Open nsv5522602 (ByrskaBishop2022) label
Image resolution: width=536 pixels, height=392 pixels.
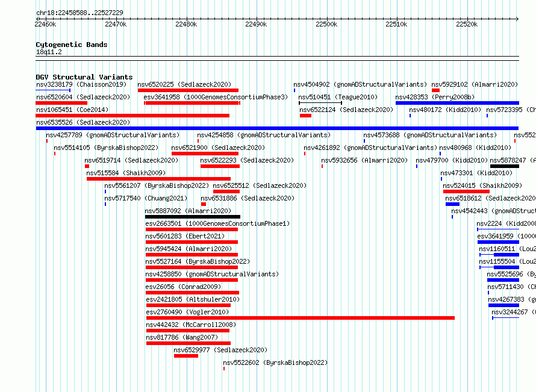point(275,362)
